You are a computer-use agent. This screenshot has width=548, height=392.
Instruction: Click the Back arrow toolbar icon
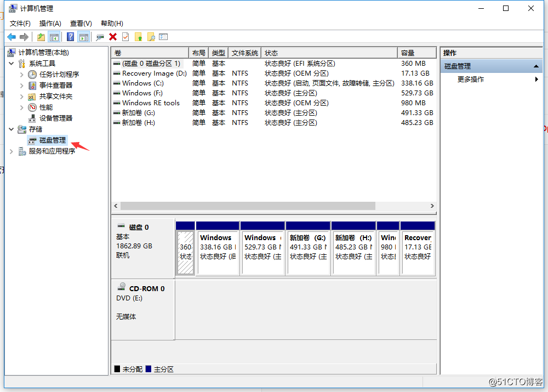tap(12, 37)
